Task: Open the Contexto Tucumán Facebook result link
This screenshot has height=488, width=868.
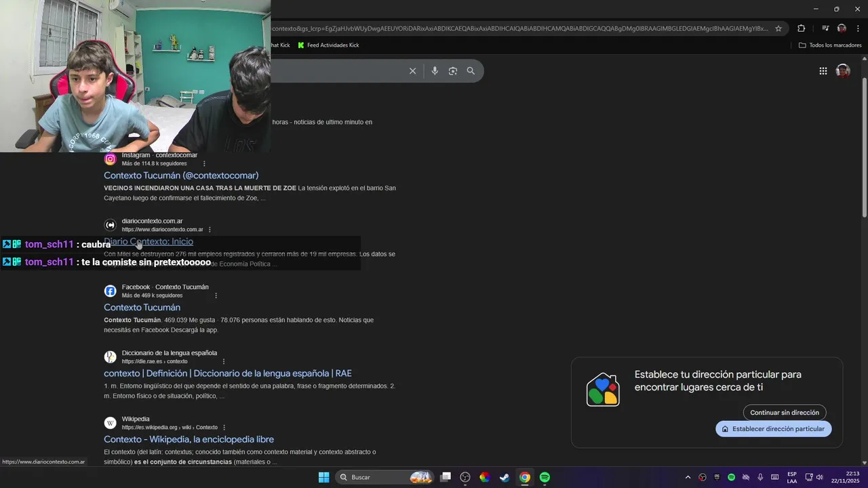Action: [142, 308]
